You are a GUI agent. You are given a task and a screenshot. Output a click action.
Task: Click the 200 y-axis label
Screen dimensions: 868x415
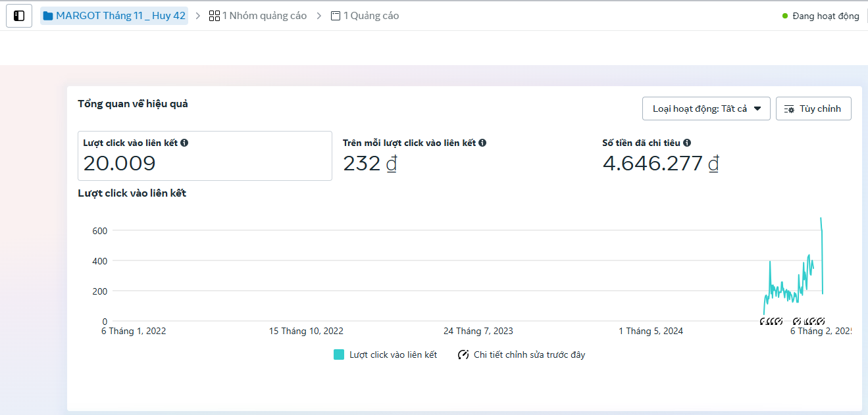(x=100, y=291)
